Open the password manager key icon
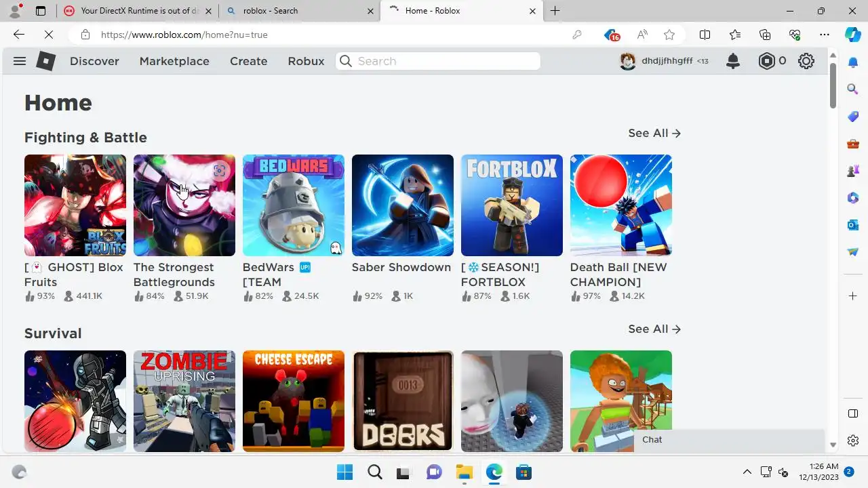 click(x=577, y=35)
